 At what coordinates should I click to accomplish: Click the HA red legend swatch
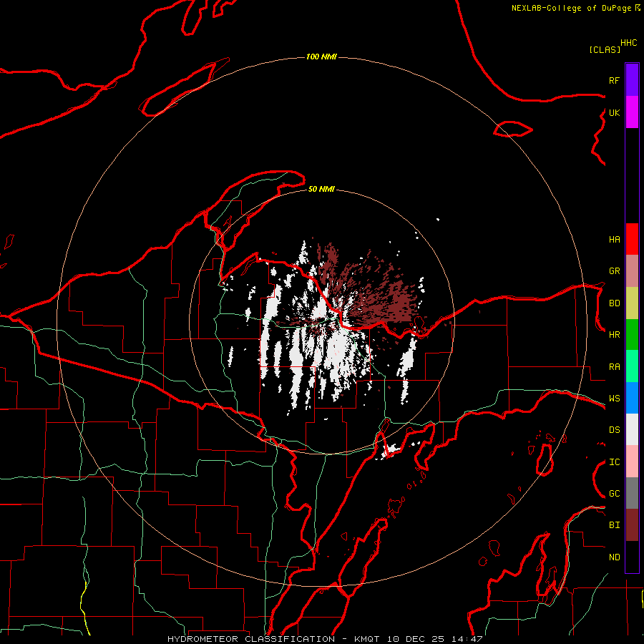pyautogui.click(x=632, y=239)
